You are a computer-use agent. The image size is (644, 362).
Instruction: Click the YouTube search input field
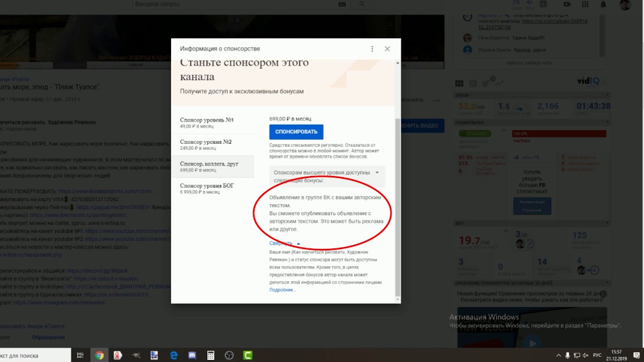click(x=234, y=5)
